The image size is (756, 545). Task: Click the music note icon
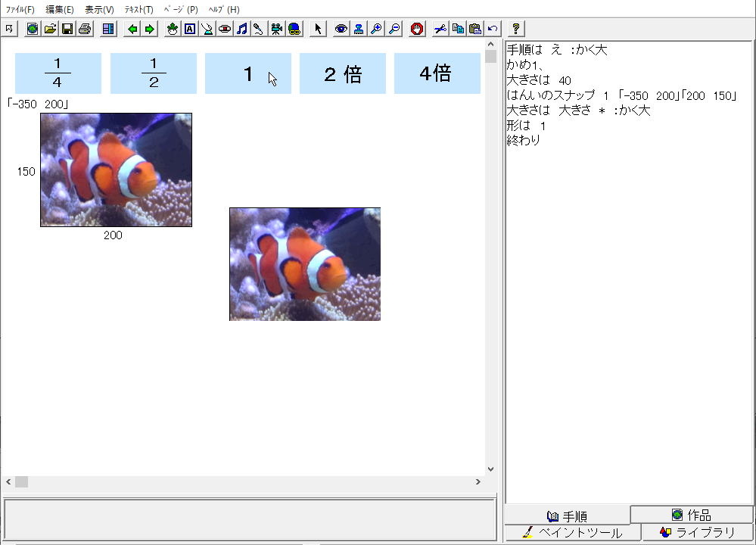(x=241, y=29)
